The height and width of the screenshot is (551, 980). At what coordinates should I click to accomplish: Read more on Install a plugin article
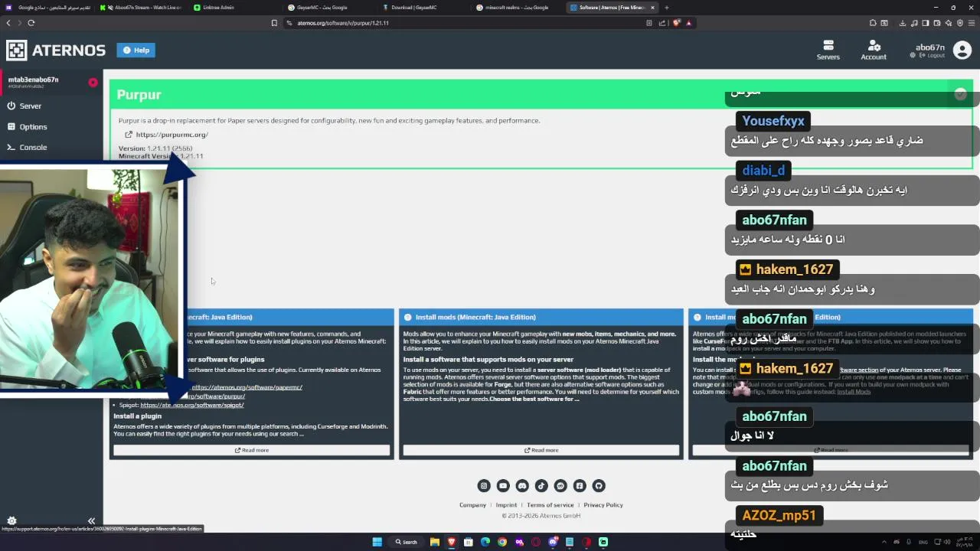(252, 450)
